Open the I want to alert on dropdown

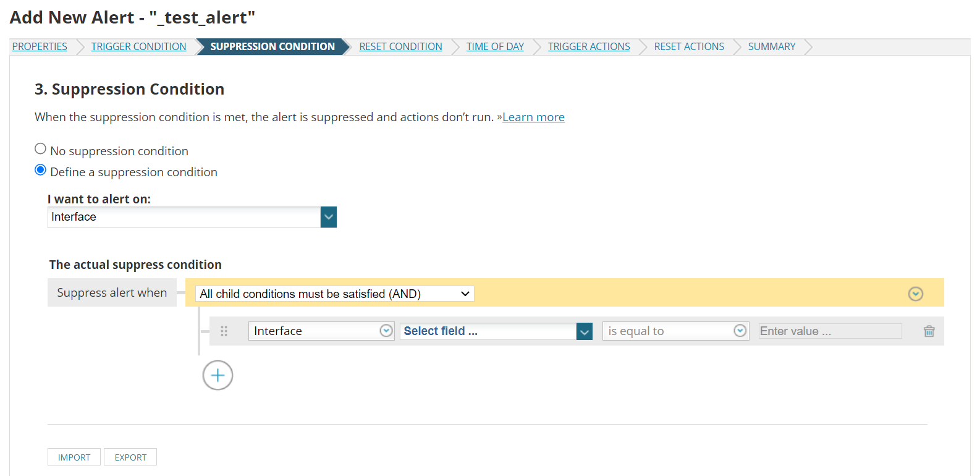[192, 217]
